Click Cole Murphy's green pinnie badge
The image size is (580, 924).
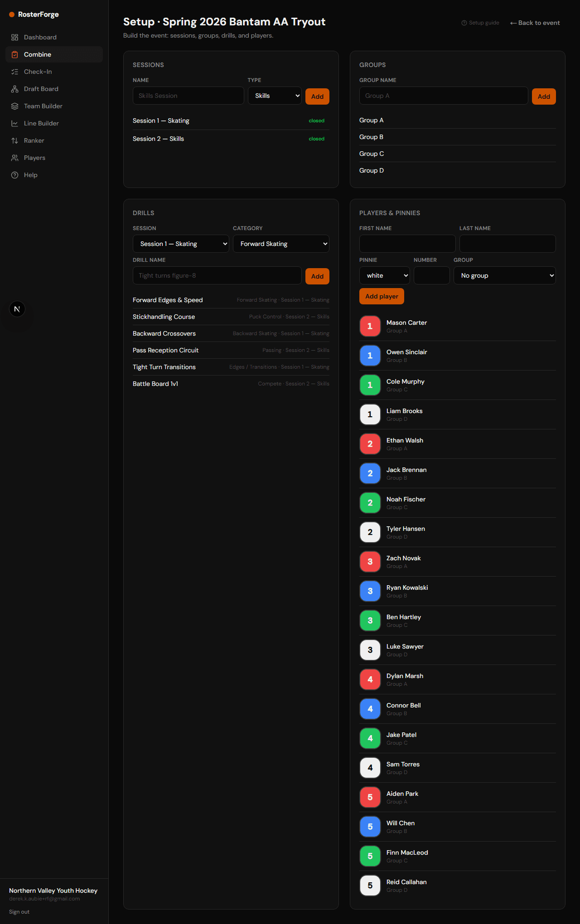[370, 385]
